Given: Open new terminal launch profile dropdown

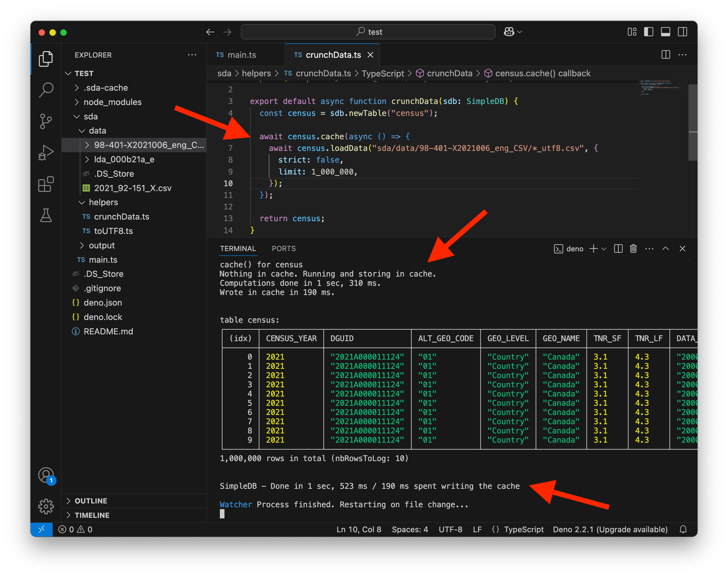Looking at the screenshot, I should pyautogui.click(x=604, y=249).
